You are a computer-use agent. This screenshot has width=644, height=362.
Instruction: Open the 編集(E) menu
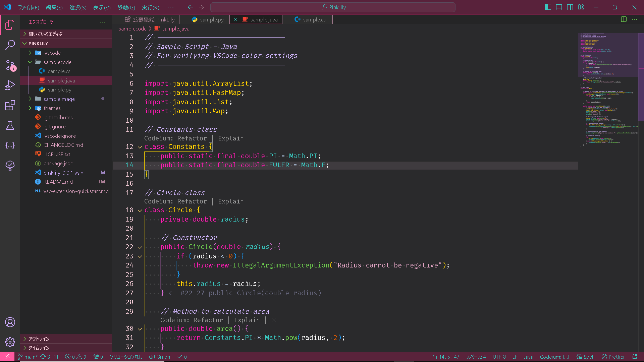coord(54,7)
